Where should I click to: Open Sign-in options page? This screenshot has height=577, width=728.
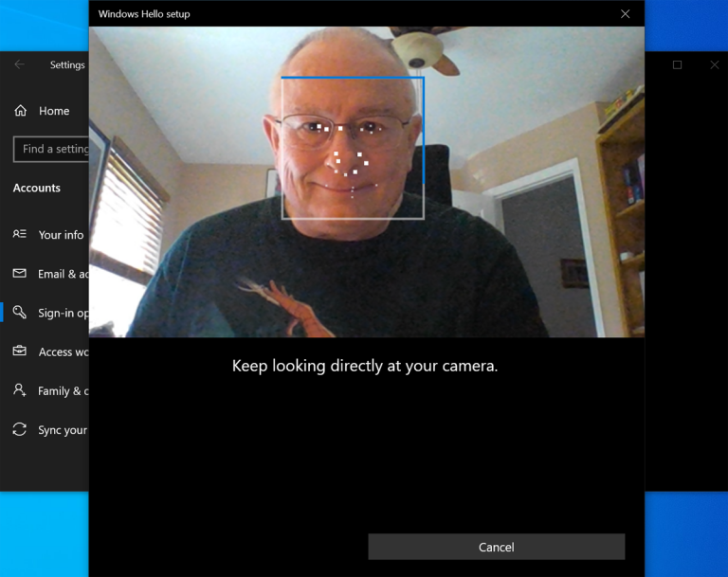(x=64, y=314)
